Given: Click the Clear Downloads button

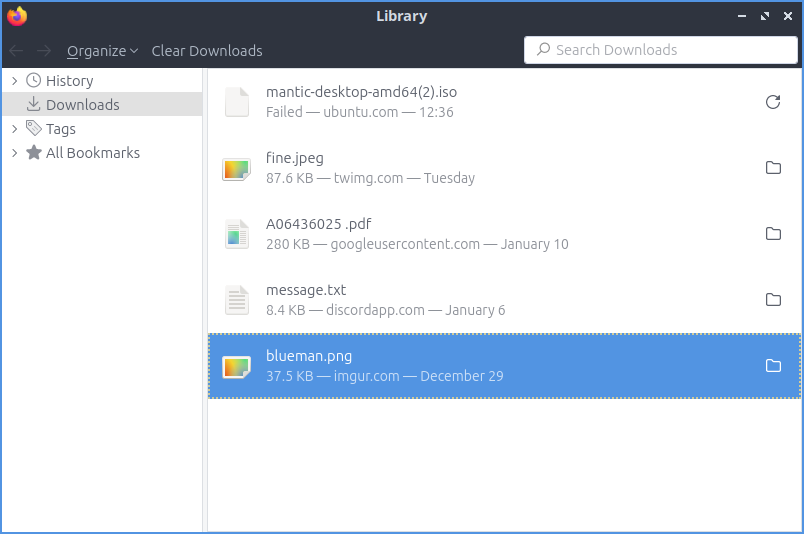Looking at the screenshot, I should click(x=207, y=51).
